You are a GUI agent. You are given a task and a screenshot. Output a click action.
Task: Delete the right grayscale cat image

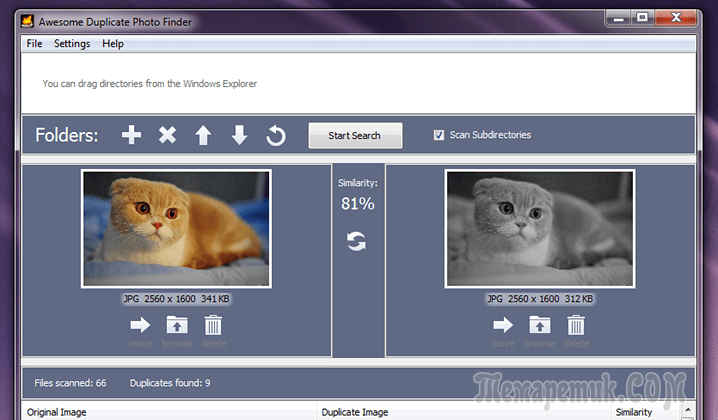point(576,325)
